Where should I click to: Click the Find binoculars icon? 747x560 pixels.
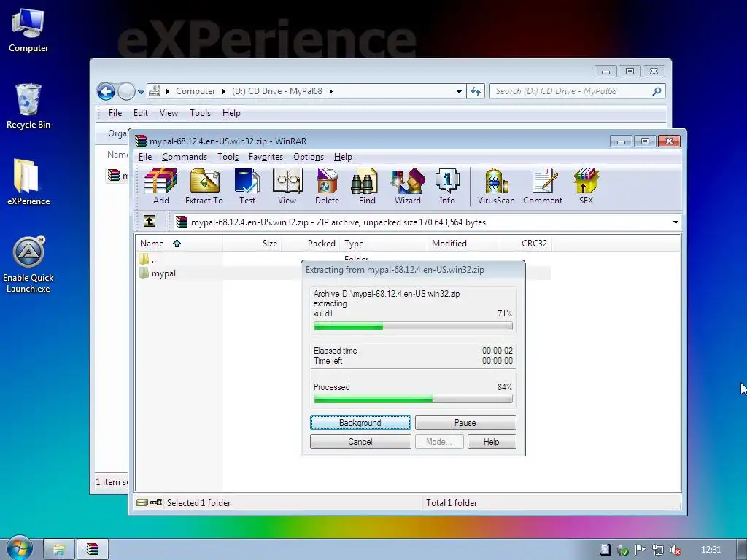(x=367, y=187)
